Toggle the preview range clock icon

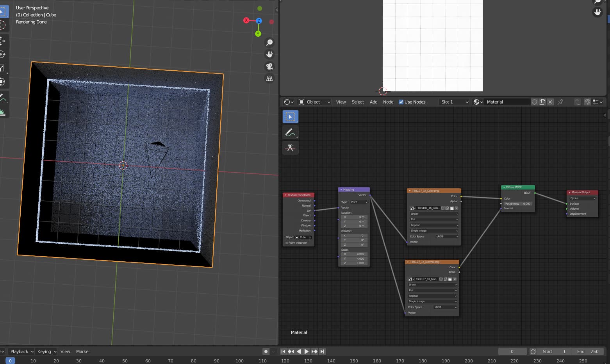click(x=533, y=352)
